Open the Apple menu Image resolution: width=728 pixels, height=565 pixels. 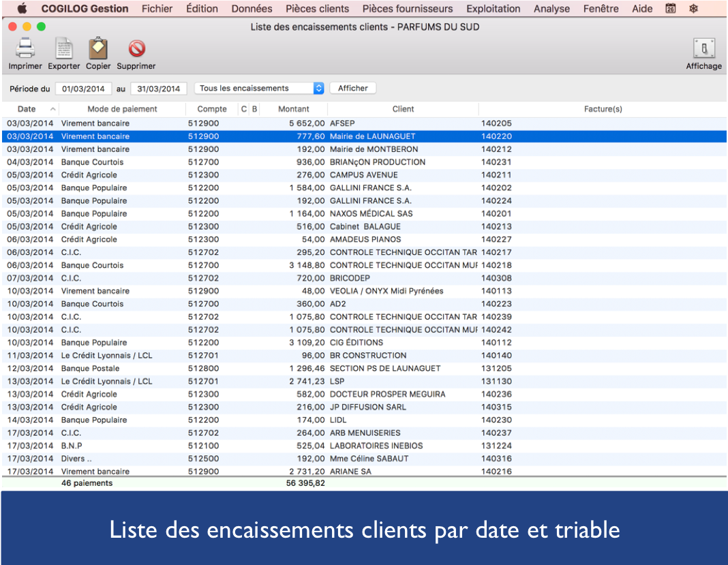coord(22,8)
